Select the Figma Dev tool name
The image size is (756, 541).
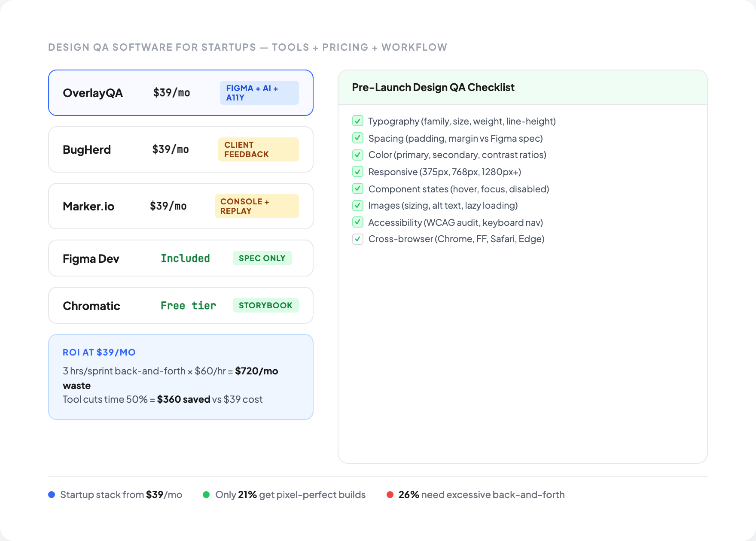[x=91, y=258]
